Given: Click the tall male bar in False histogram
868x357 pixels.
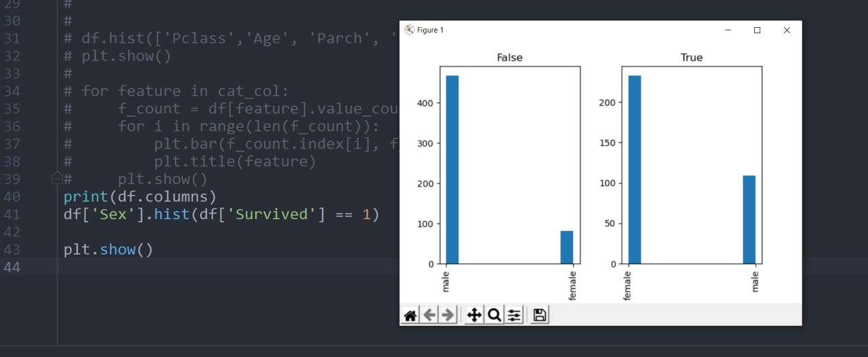Looking at the screenshot, I should [x=452, y=170].
